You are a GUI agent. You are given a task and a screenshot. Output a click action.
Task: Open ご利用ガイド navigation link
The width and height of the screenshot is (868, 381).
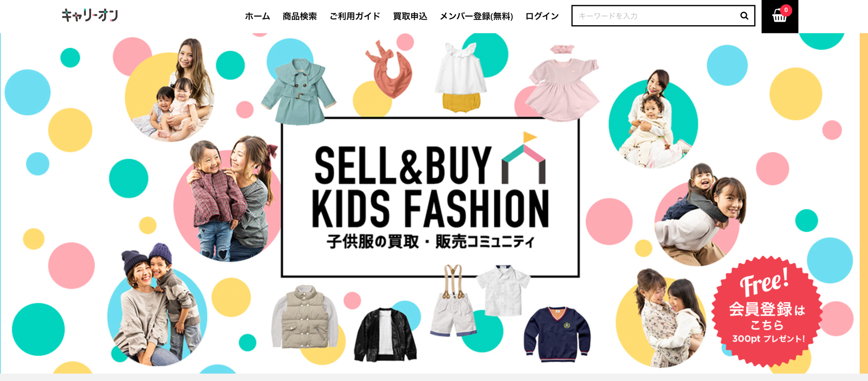click(355, 16)
